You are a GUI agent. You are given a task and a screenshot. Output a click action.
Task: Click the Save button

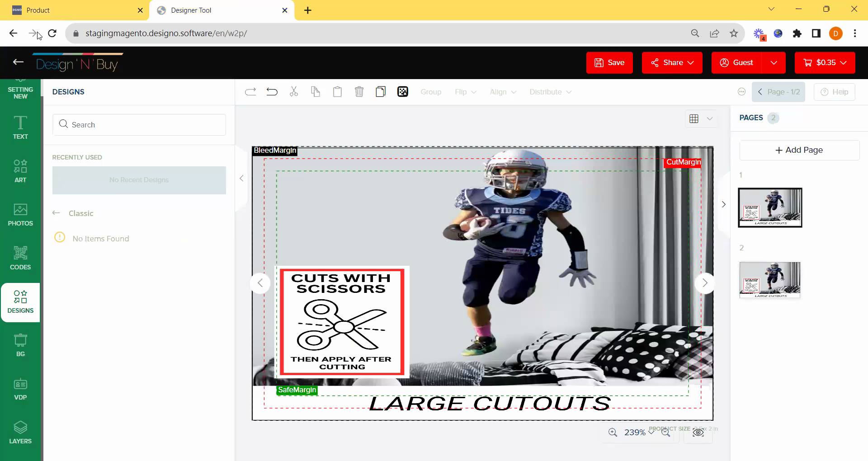tap(609, 63)
